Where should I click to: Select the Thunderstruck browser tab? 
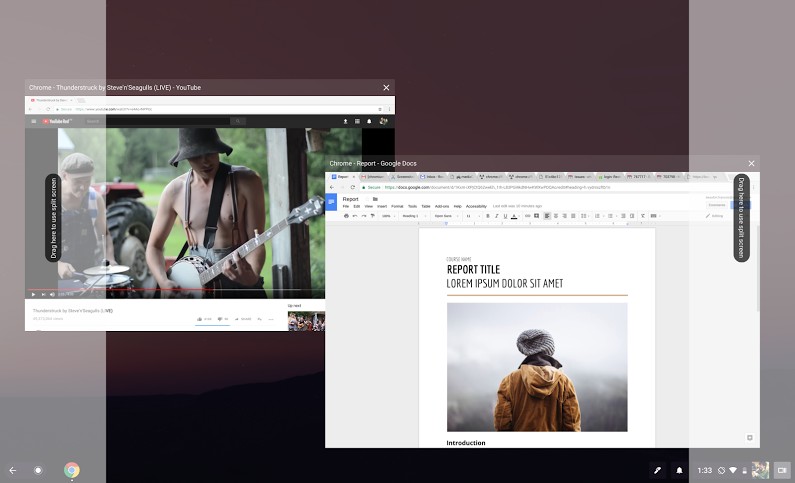pos(51,100)
